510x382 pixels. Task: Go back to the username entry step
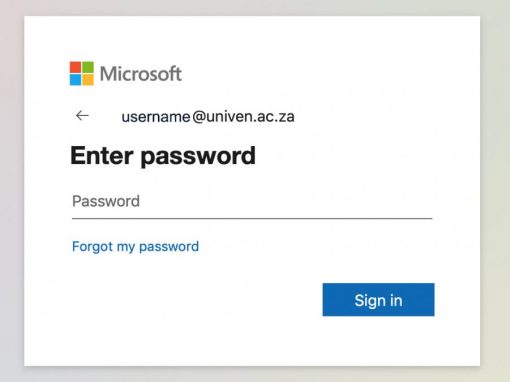82,116
